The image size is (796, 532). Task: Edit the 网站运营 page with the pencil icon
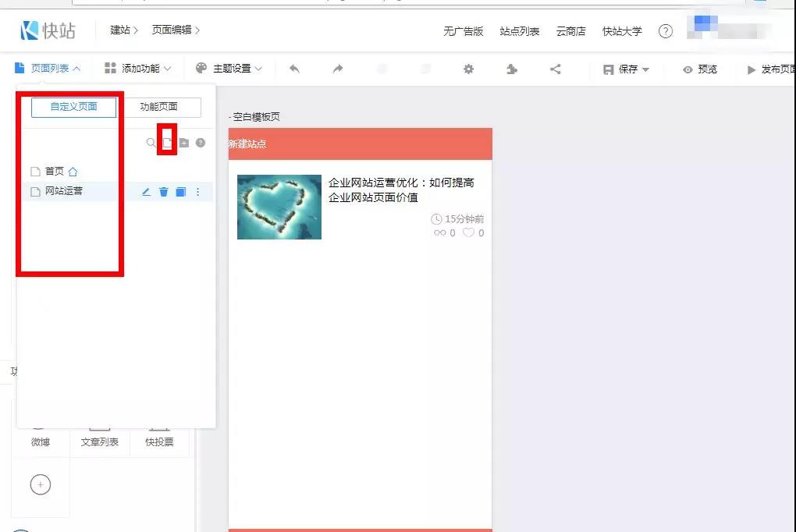pos(146,191)
